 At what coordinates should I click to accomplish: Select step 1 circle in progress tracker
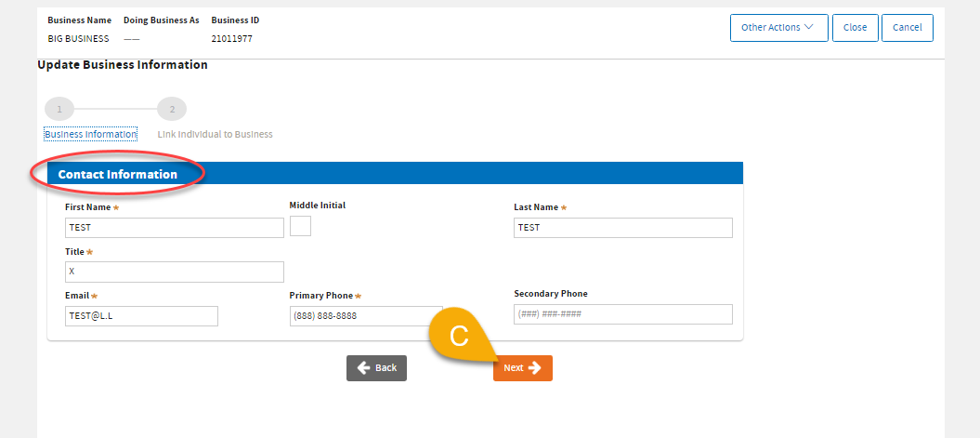pyautogui.click(x=59, y=109)
